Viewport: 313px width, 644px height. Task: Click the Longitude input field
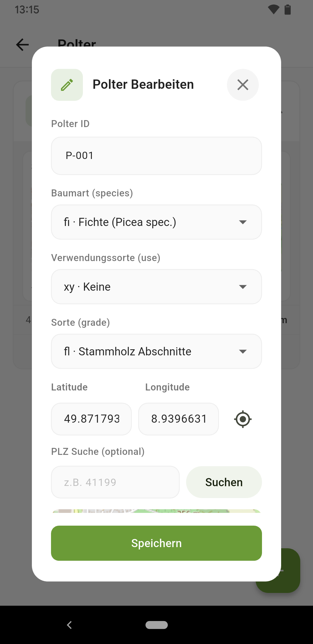179,419
